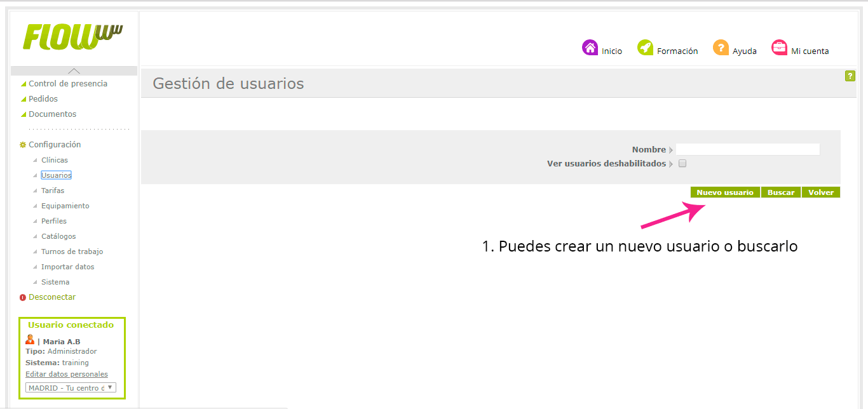Collapse the sidebar menu using top arrow
This screenshot has height=409, width=868.
click(x=74, y=71)
